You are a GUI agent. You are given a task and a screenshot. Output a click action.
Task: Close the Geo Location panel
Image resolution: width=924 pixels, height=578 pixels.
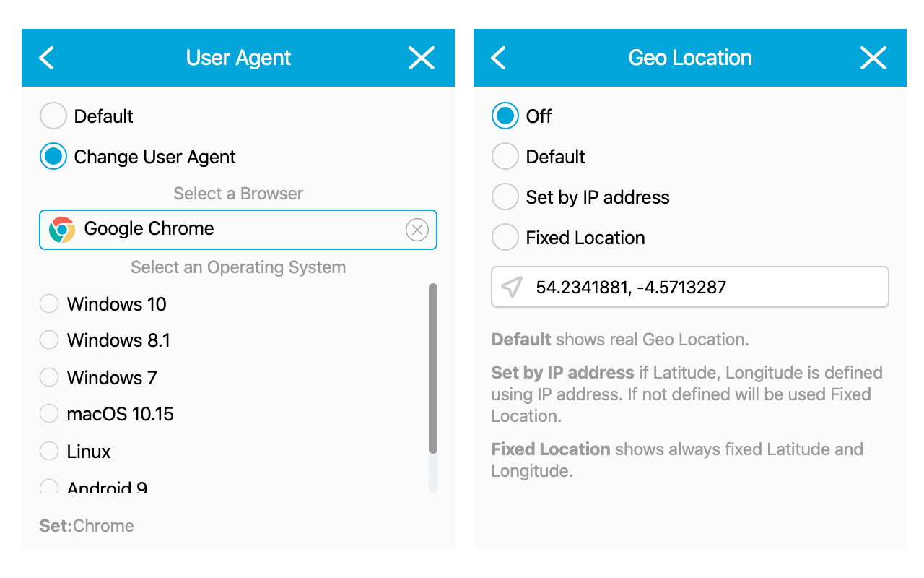[873, 58]
